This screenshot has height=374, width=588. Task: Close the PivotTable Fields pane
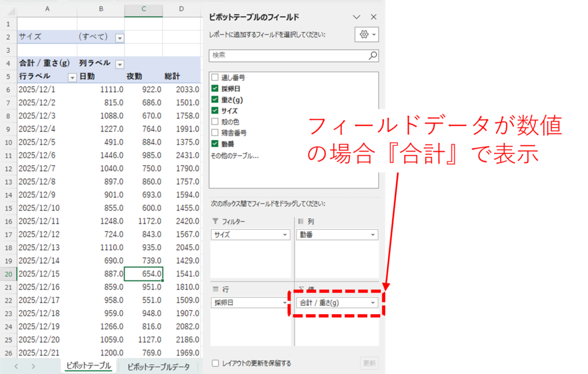click(373, 17)
